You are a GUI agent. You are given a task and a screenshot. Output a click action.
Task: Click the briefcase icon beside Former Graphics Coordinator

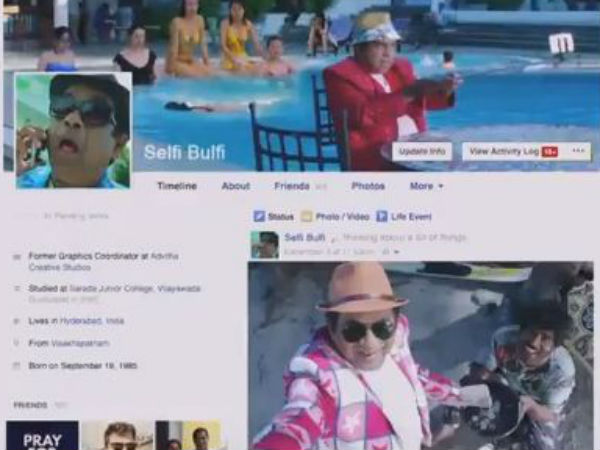(17, 257)
